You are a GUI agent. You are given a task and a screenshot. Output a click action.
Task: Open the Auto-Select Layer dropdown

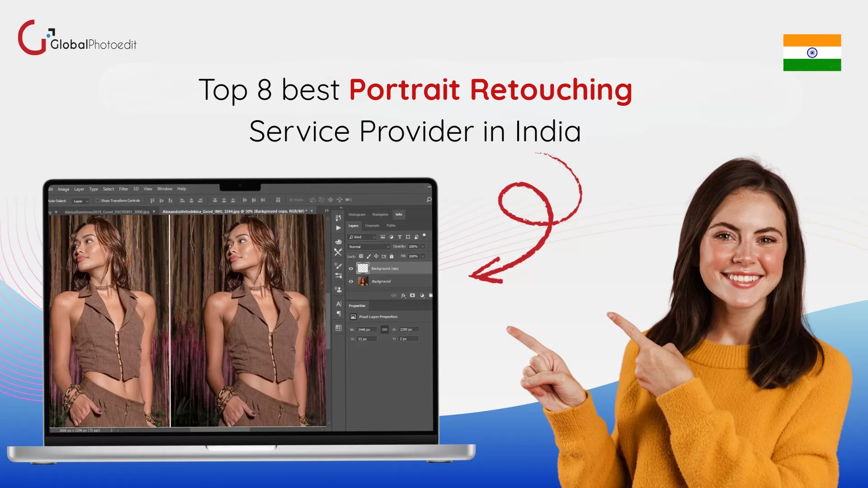[80, 200]
